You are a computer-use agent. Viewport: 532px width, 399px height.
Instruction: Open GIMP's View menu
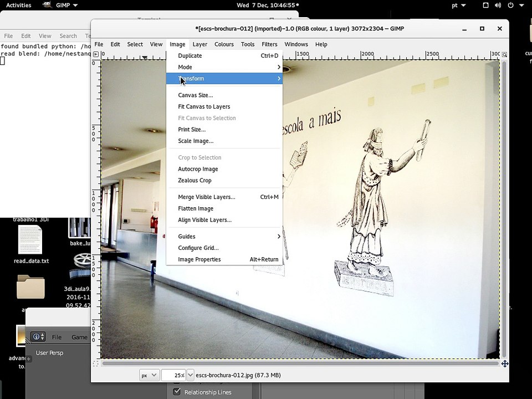pos(156,44)
